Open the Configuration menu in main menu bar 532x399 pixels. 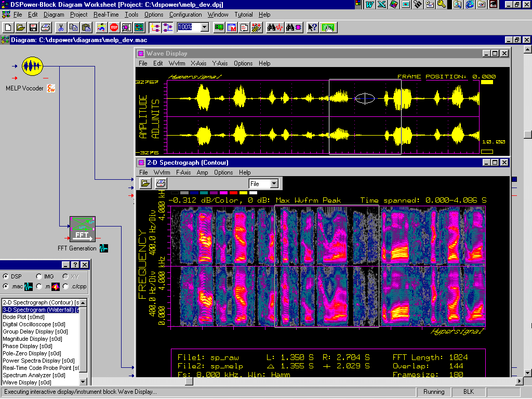185,15
